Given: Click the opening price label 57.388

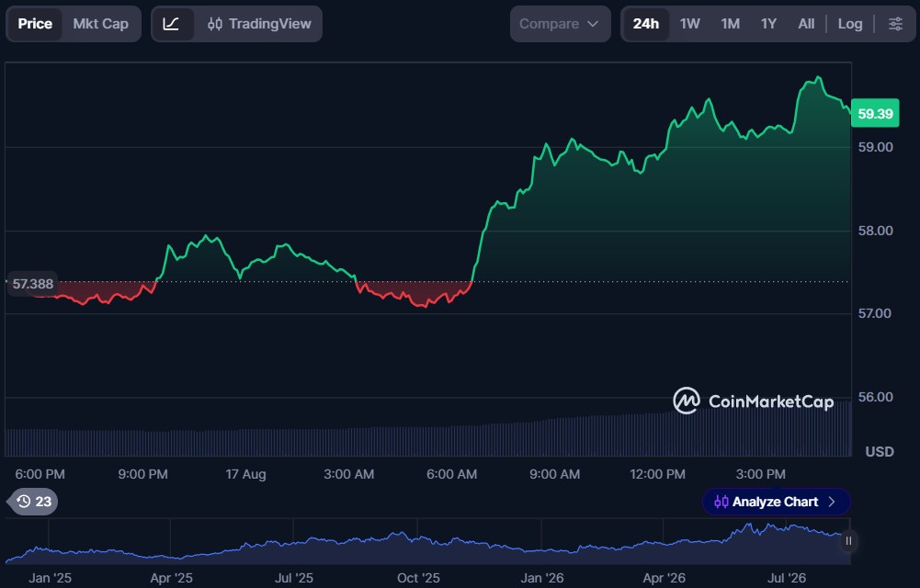Looking at the screenshot, I should click(32, 284).
